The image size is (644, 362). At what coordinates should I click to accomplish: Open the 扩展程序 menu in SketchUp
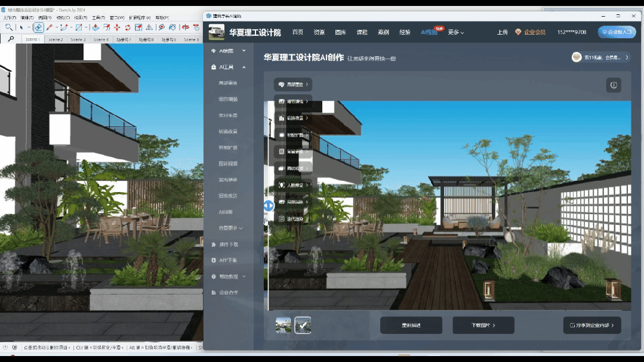140,18
